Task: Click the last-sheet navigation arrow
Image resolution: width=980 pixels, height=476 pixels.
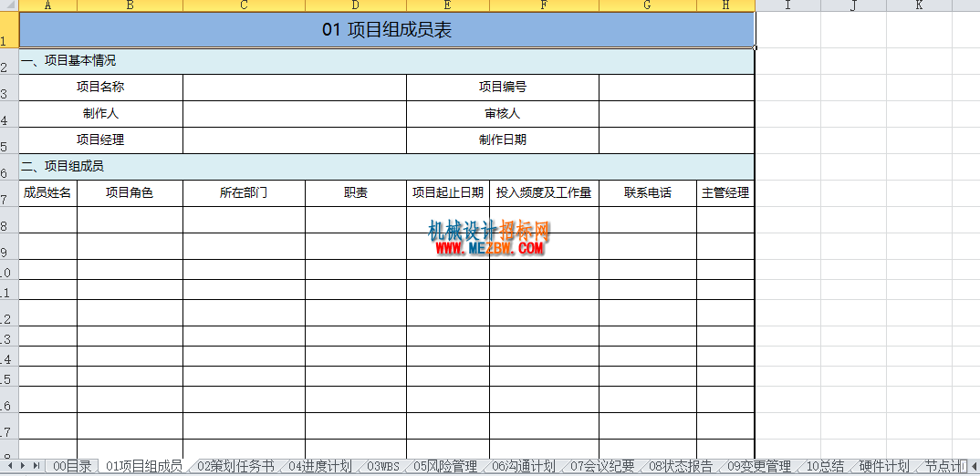Action: click(36, 465)
